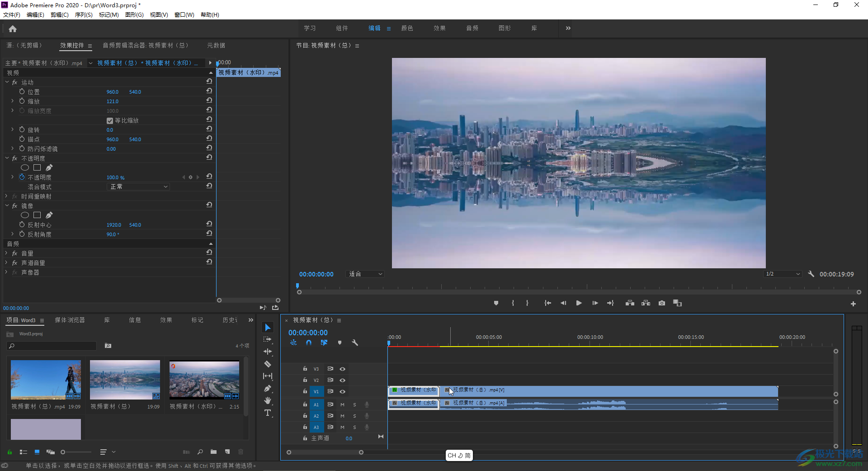Select the Razor tool
The height and width of the screenshot is (471, 868).
point(268,364)
